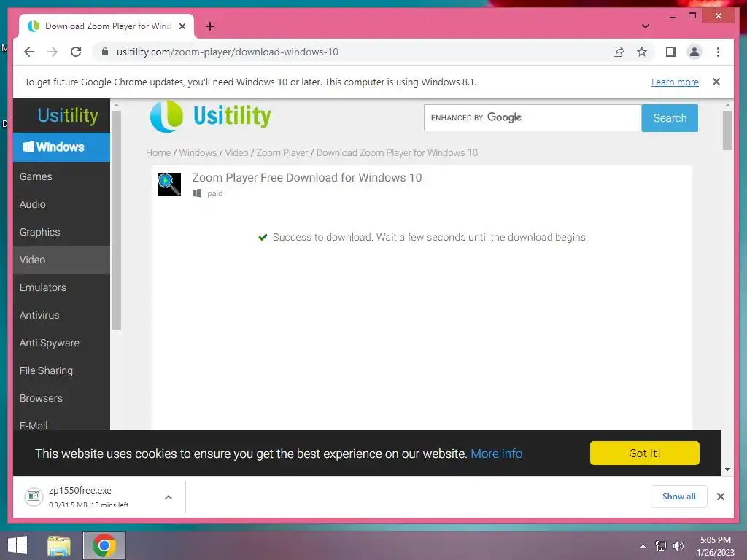747x560 pixels.
Task: Click the Usitility header logo
Action: (210, 116)
